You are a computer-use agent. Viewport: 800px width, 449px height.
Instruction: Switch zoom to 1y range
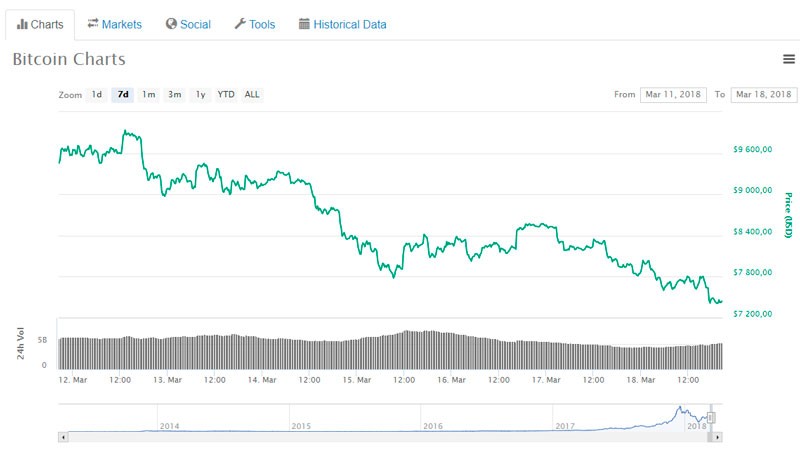(201, 95)
